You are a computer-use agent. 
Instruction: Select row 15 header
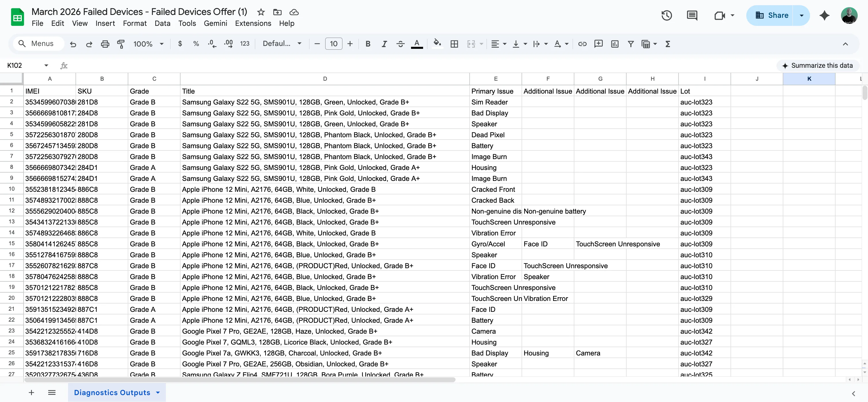pyautogui.click(x=11, y=243)
